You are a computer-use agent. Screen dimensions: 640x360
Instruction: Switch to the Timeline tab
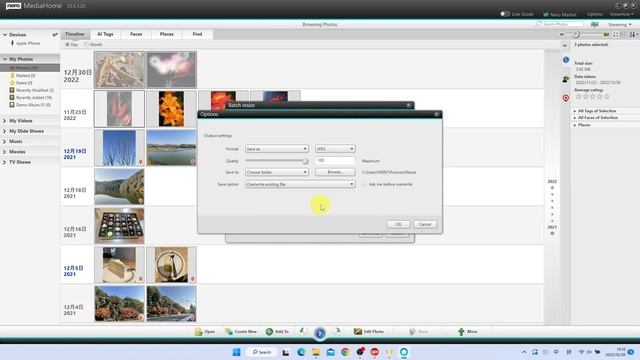75,34
